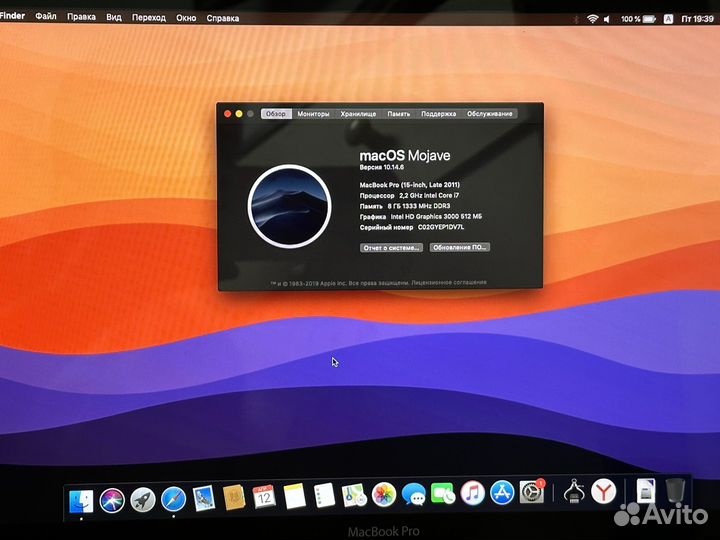The height and width of the screenshot is (540, 720).
Task: Switch to the Хранилище tab
Action: click(x=358, y=113)
